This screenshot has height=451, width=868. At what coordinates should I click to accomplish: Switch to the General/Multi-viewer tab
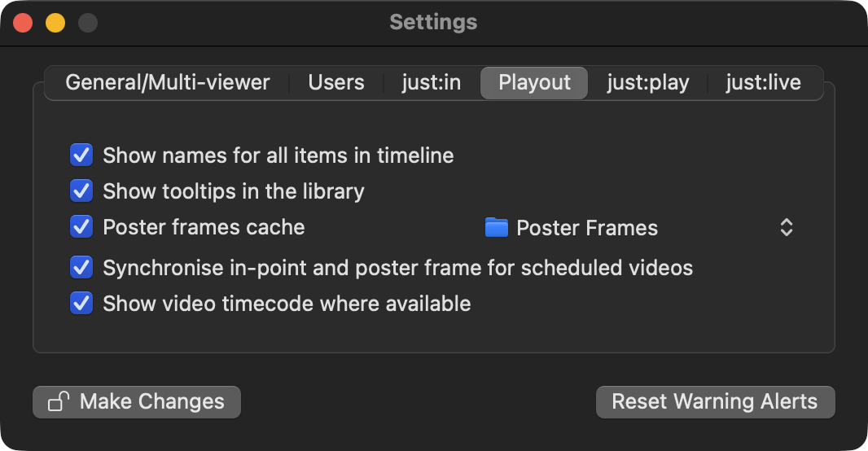[x=167, y=82]
